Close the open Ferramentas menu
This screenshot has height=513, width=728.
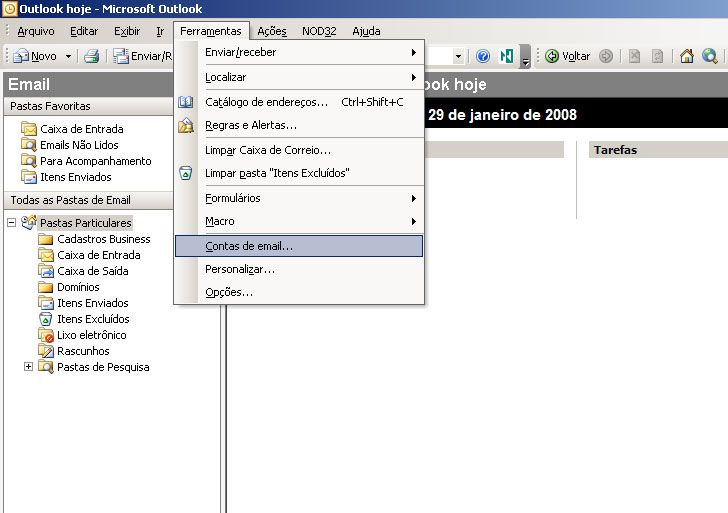click(x=211, y=31)
